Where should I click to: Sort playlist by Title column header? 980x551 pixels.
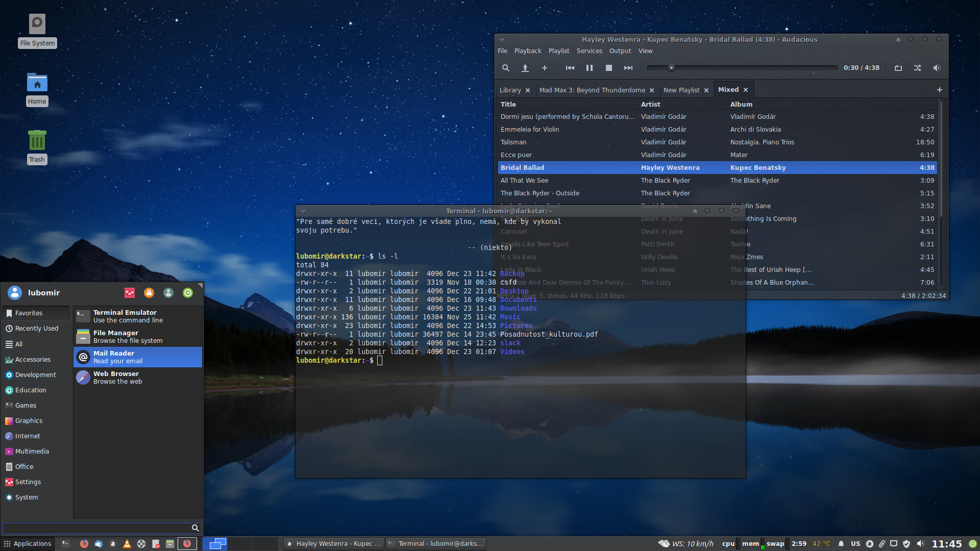[x=568, y=104]
